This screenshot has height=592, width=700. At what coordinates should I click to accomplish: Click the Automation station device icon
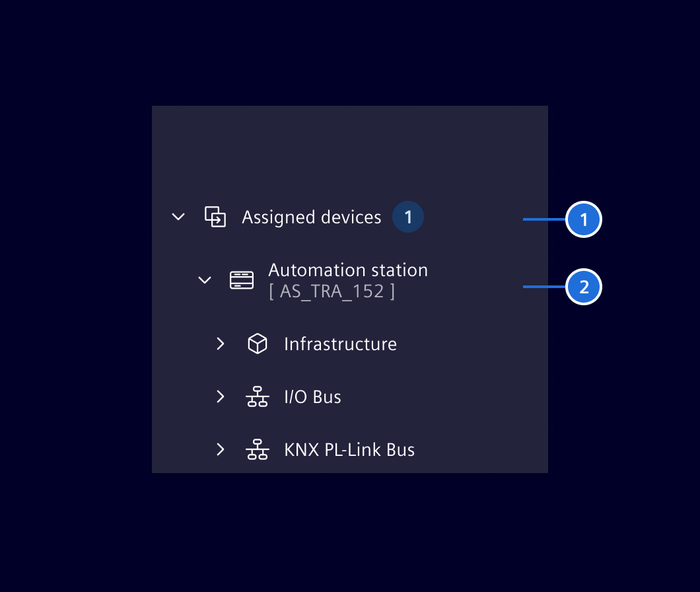(242, 280)
